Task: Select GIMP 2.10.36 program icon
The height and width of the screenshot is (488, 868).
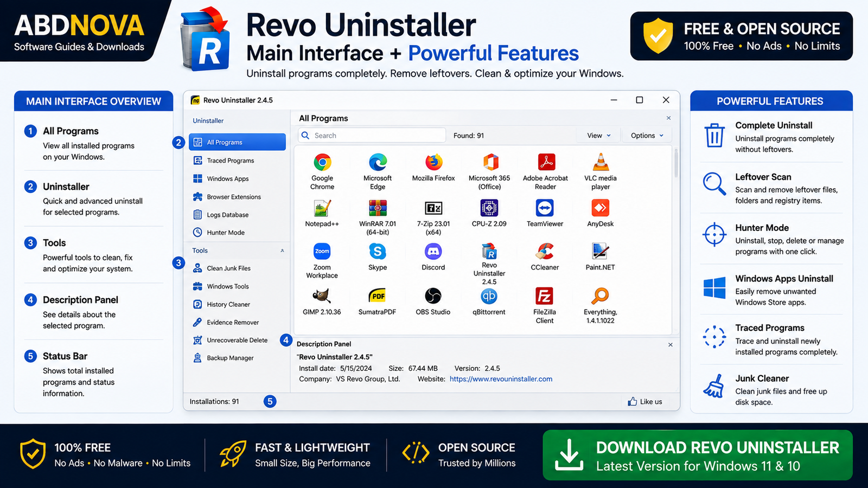Action: click(x=322, y=296)
